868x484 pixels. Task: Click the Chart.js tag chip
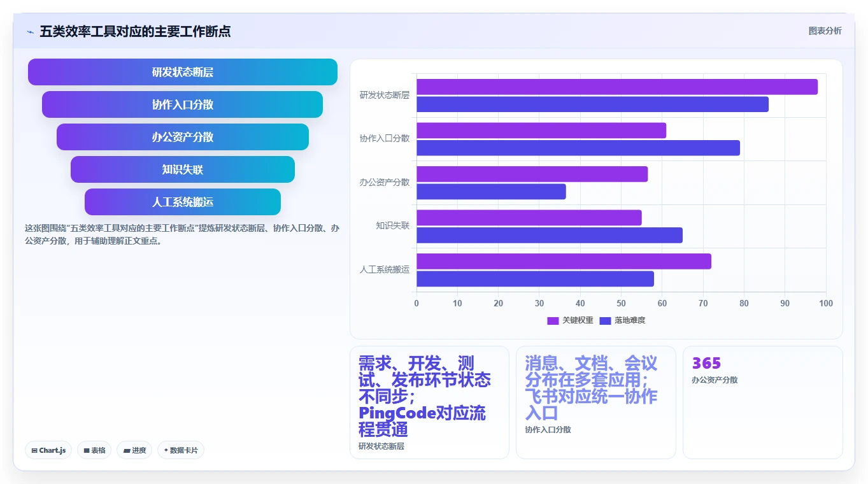pyautogui.click(x=48, y=450)
